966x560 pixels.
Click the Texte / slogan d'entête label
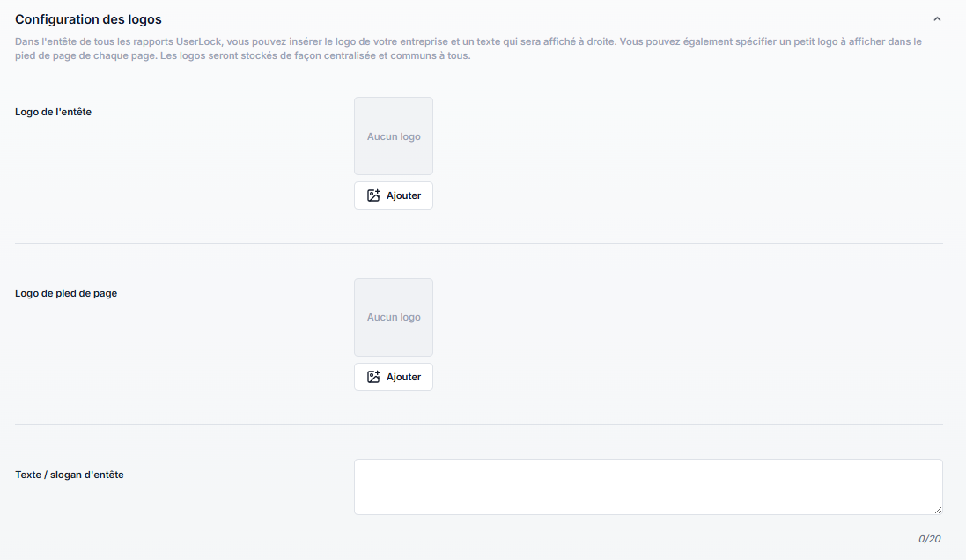pos(70,475)
